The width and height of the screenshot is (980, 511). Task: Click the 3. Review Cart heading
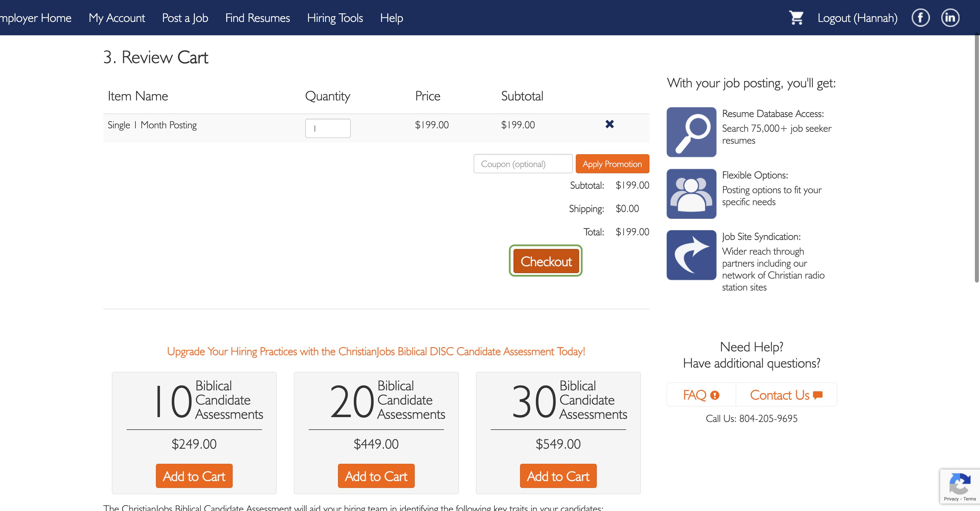click(x=156, y=57)
